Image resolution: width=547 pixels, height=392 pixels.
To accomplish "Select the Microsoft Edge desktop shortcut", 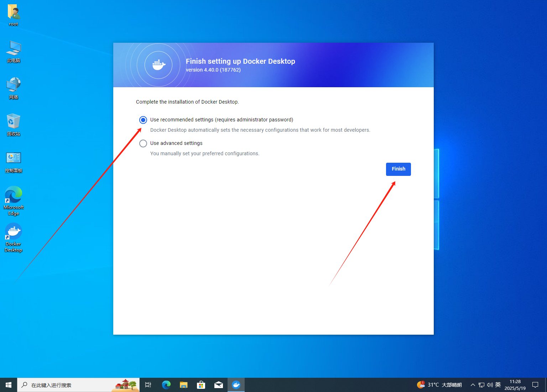I will (14, 201).
